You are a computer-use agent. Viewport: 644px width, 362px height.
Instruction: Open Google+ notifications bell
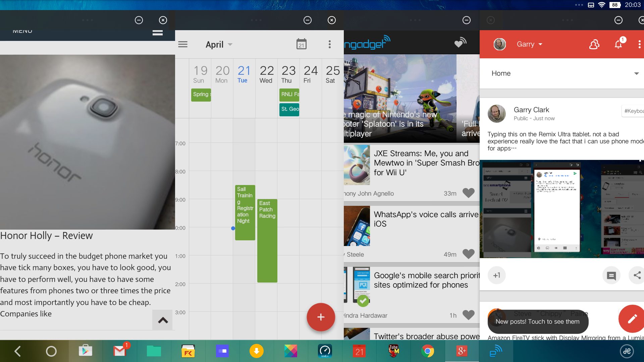[x=619, y=44]
